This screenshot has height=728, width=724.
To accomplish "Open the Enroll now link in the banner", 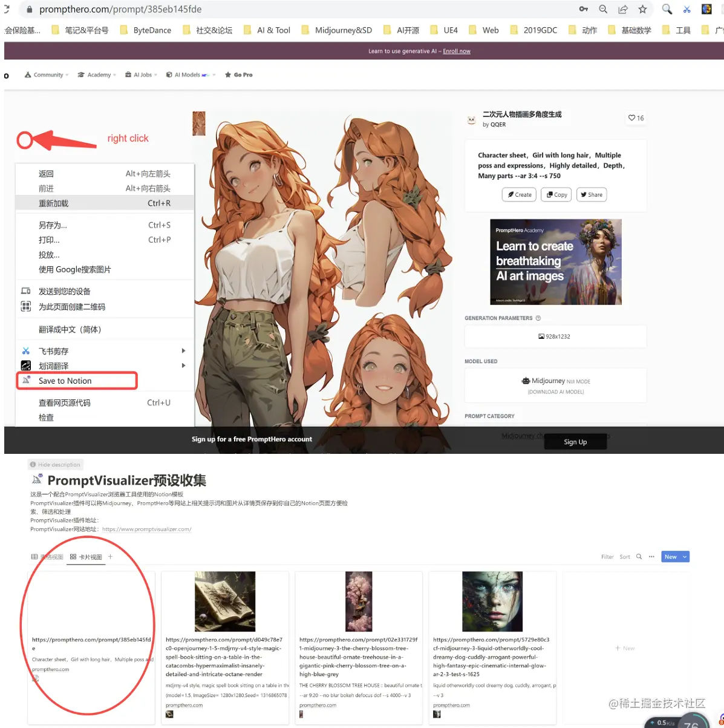I will click(457, 51).
